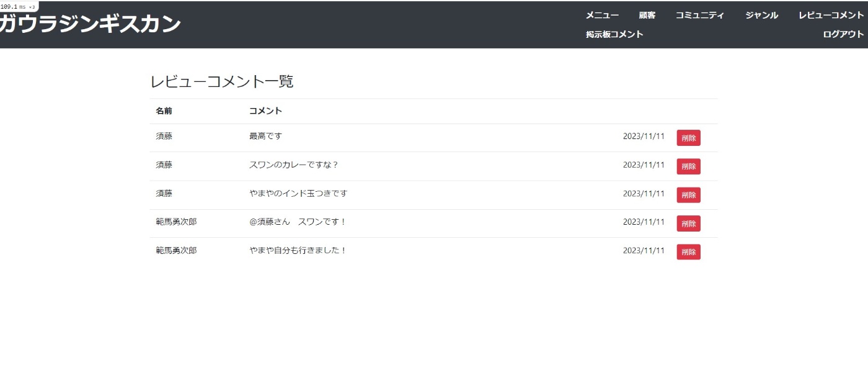This screenshot has width=868, height=370.
Task: Click the comment text 最高です
Action: (x=265, y=136)
